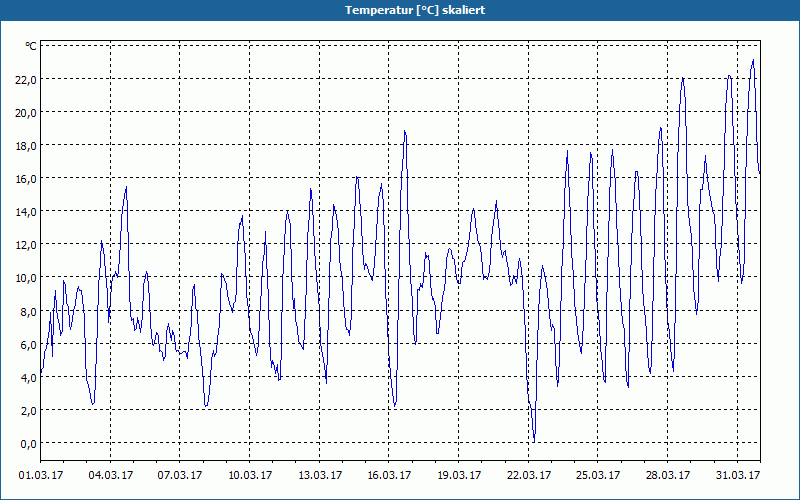The width and height of the screenshot is (800, 500).
Task: Select the 14,0 y-axis label
Action: pos(28,212)
